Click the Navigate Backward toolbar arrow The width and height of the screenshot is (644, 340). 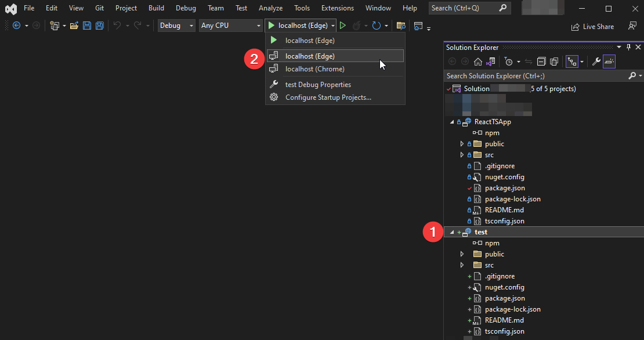16,26
